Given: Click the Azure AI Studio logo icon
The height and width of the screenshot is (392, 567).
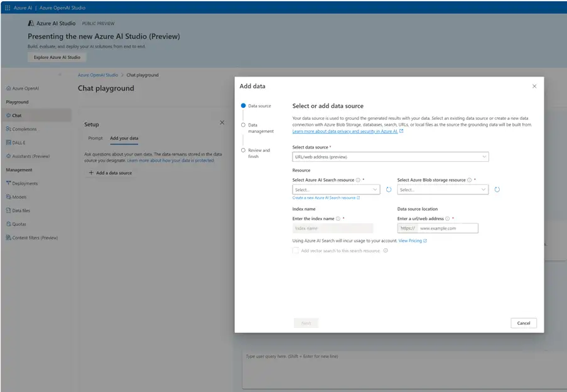Looking at the screenshot, I should [x=31, y=23].
